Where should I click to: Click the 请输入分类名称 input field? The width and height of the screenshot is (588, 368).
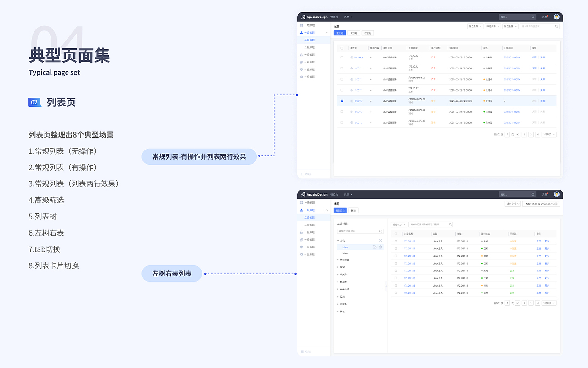click(360, 231)
